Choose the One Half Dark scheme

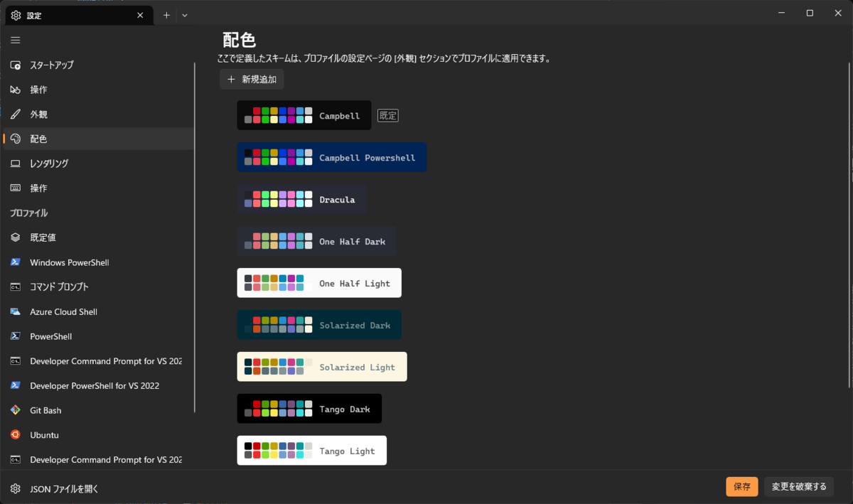click(x=316, y=241)
